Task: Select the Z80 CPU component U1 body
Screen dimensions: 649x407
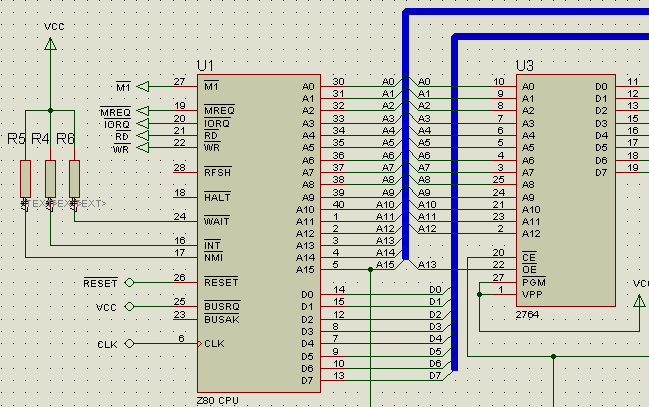Action: tap(259, 233)
